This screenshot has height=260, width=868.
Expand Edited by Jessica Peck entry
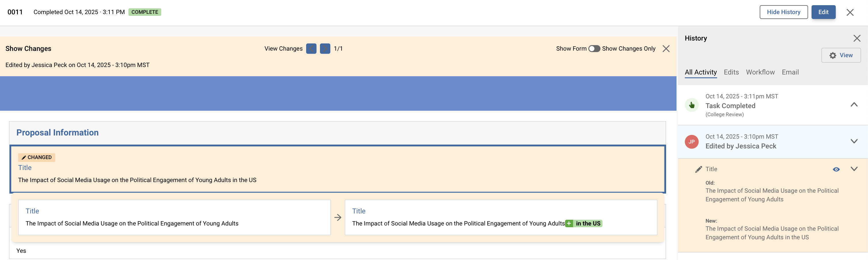pos(854,141)
